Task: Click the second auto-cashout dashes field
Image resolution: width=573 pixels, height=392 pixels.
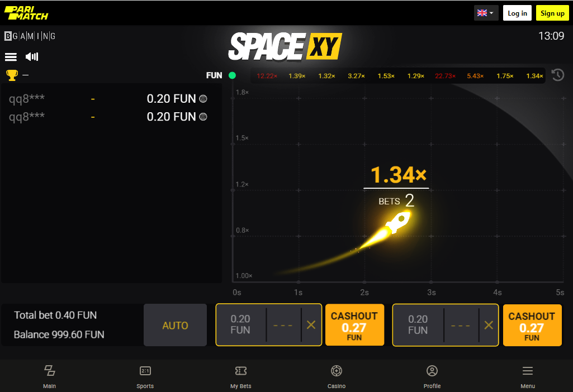Action: (x=461, y=325)
